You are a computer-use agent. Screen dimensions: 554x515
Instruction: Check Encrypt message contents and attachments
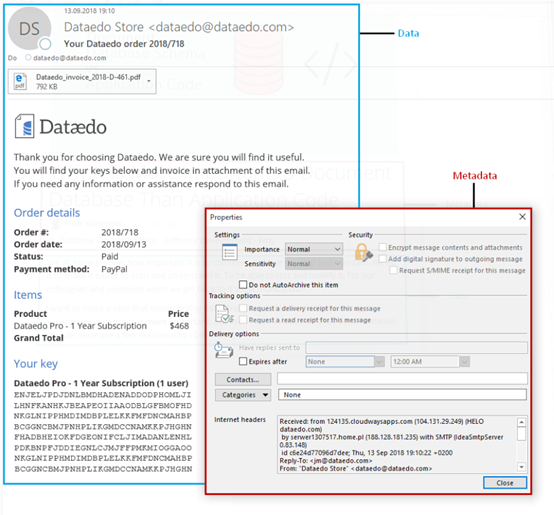click(x=382, y=247)
